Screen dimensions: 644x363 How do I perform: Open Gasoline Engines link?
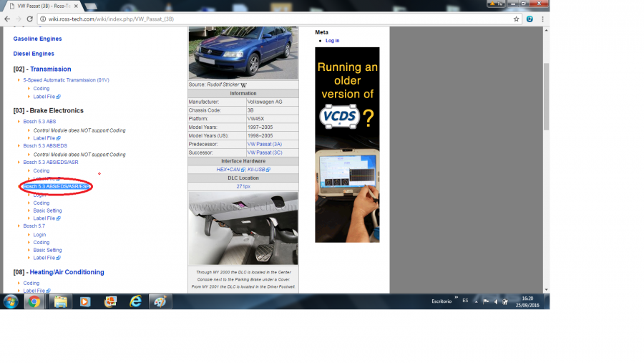coord(37,39)
